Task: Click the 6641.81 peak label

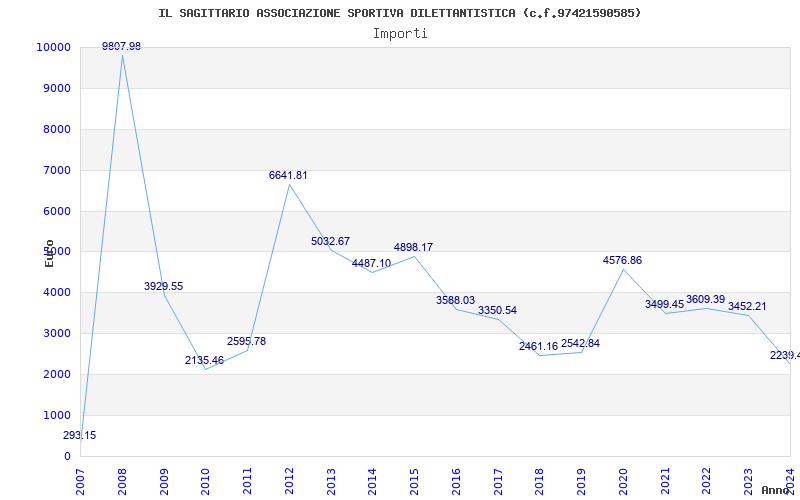Action: click(288, 176)
